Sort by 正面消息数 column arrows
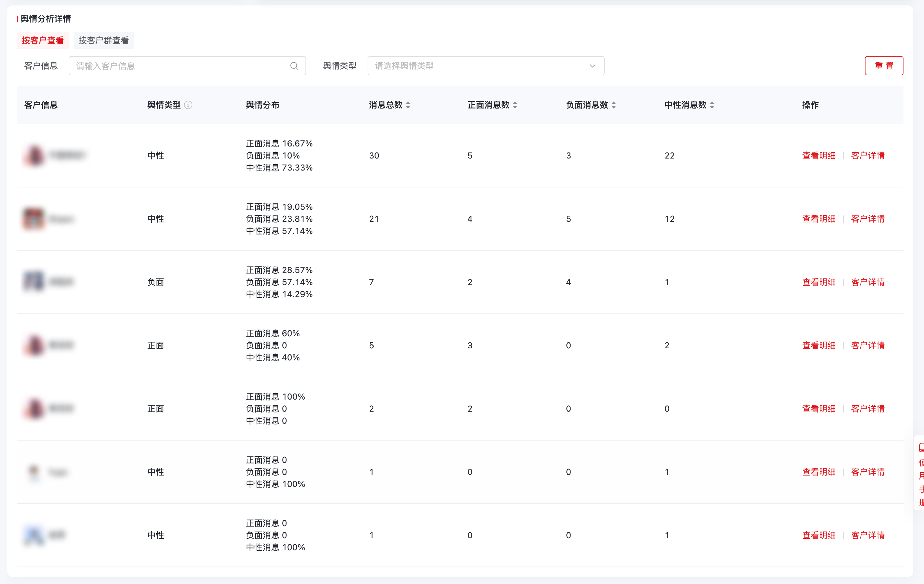The height and width of the screenshot is (584, 924). [515, 105]
